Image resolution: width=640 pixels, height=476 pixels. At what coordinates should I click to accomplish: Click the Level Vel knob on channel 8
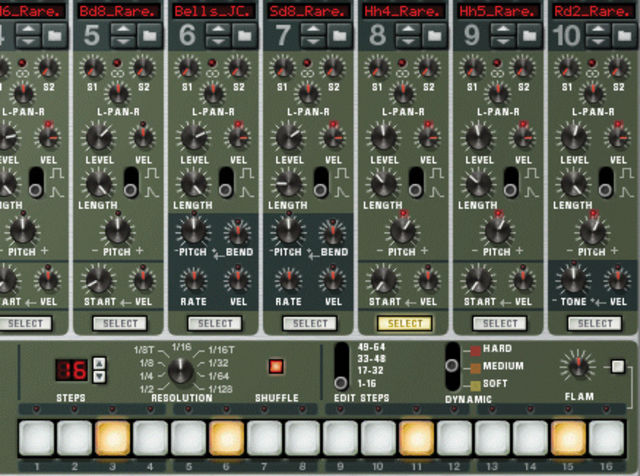(428, 138)
